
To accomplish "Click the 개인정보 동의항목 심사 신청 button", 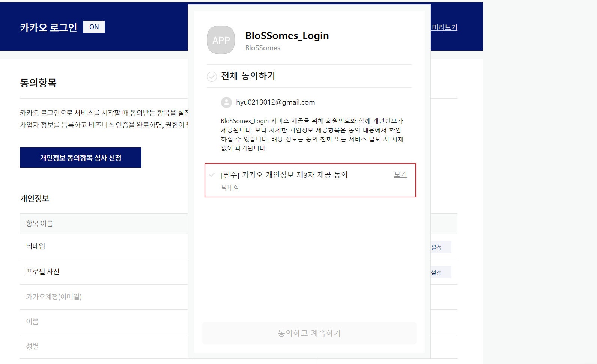I will (x=81, y=158).
